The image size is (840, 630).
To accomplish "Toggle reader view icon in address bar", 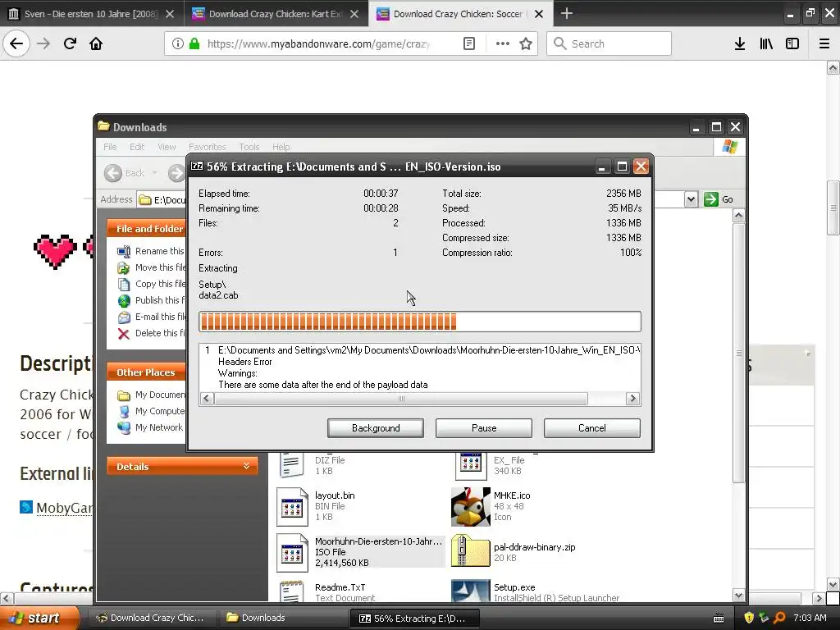I will pyautogui.click(x=468, y=43).
